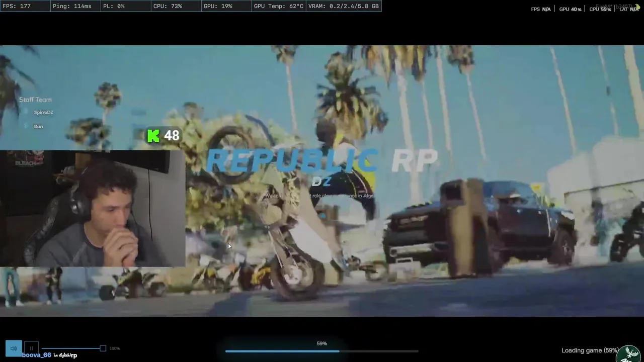Click the LAT N/A stat at top right

(x=629, y=9)
